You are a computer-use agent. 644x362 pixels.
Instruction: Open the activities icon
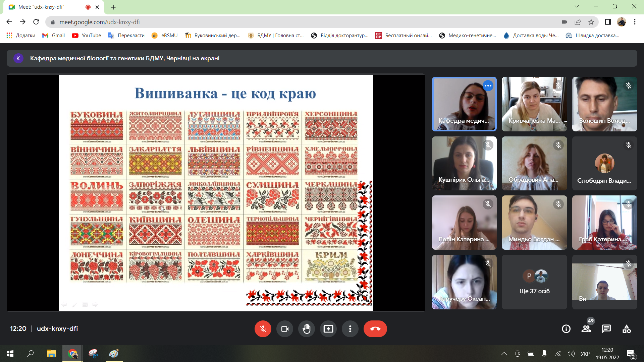click(627, 329)
